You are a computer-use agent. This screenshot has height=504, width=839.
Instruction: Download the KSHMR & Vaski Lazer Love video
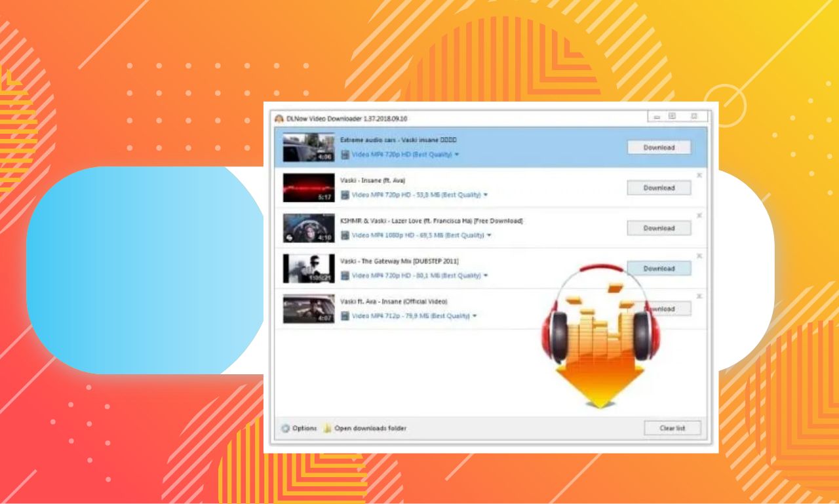coord(659,228)
